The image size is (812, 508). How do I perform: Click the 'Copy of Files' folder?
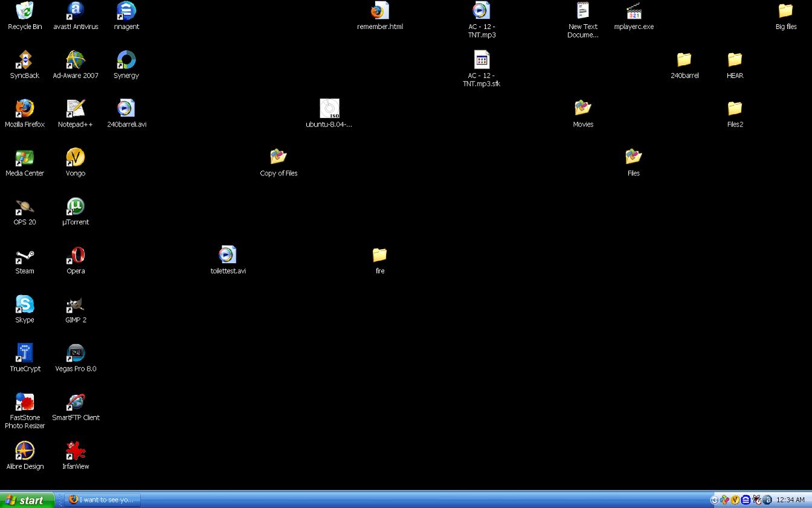(x=279, y=158)
